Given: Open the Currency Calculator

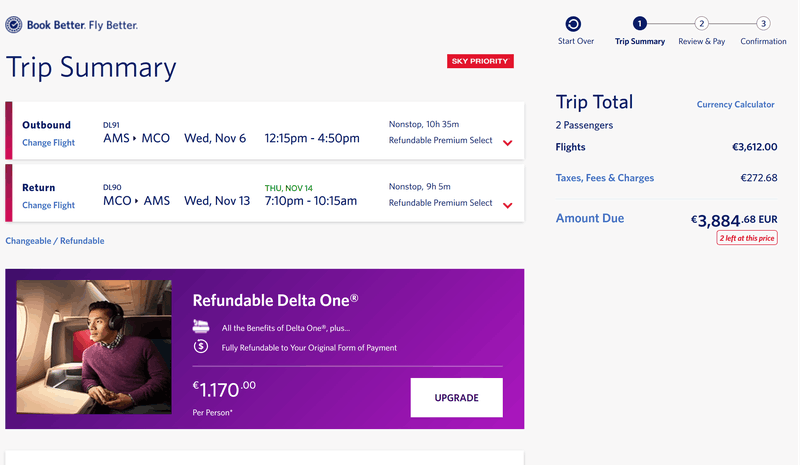Looking at the screenshot, I should 736,104.
